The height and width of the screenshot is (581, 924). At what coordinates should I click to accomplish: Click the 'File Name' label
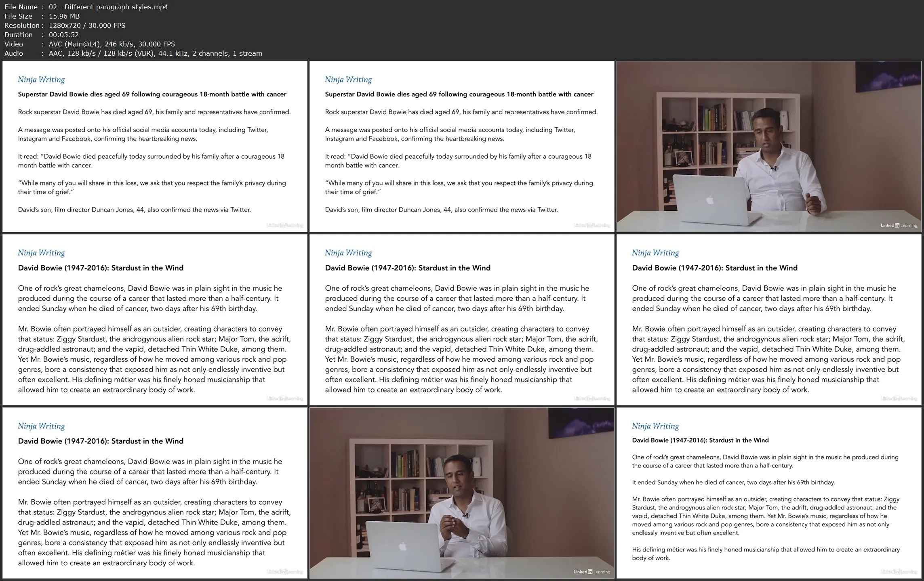tap(21, 7)
